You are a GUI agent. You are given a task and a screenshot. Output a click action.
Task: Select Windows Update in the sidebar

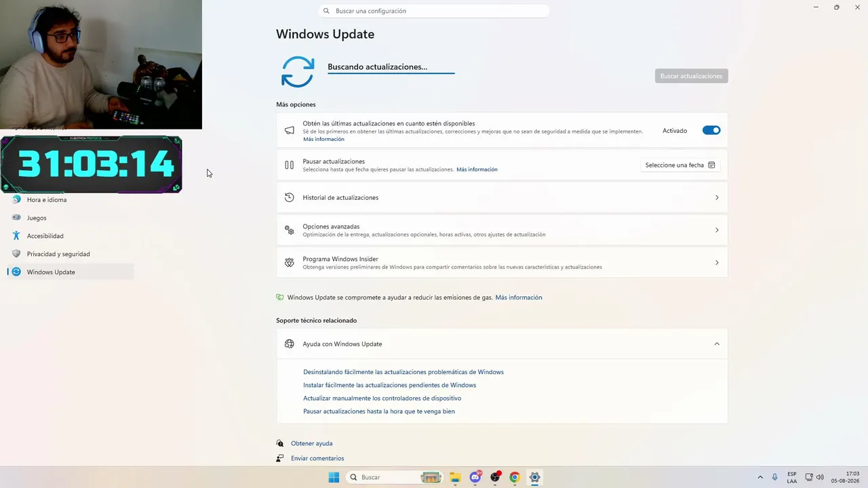71,272
